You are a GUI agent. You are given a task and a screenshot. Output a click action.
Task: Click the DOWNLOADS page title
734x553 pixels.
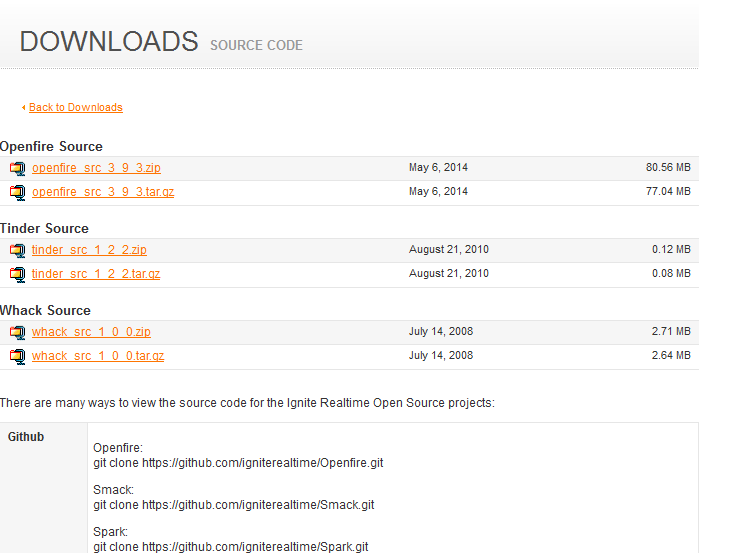tap(109, 41)
